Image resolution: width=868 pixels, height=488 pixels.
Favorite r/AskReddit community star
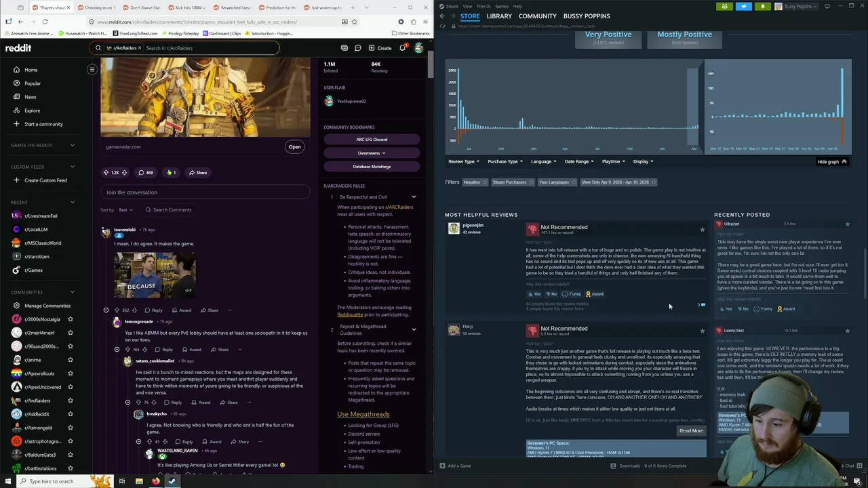[70, 414]
